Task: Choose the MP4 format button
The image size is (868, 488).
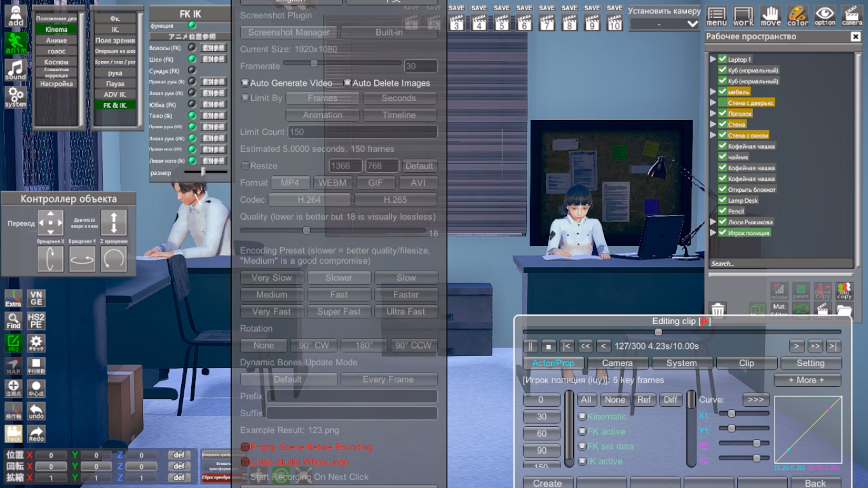Action: click(290, 183)
